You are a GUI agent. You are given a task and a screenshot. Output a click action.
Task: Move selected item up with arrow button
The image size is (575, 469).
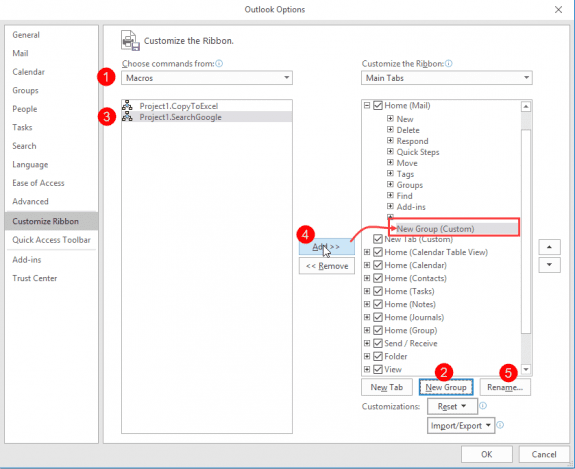pyautogui.click(x=549, y=247)
